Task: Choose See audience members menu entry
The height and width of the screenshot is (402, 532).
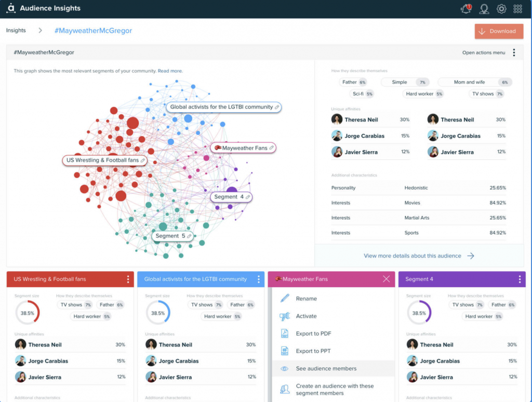Action: click(x=326, y=368)
